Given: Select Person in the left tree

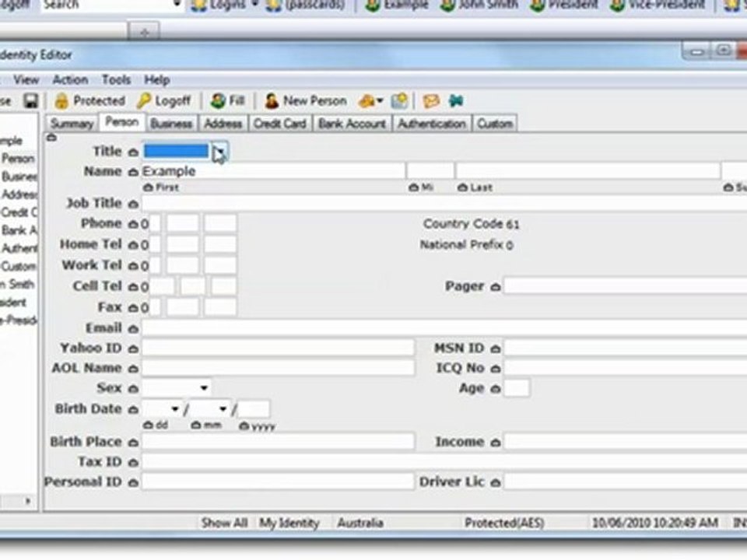Looking at the screenshot, I should tap(18, 159).
